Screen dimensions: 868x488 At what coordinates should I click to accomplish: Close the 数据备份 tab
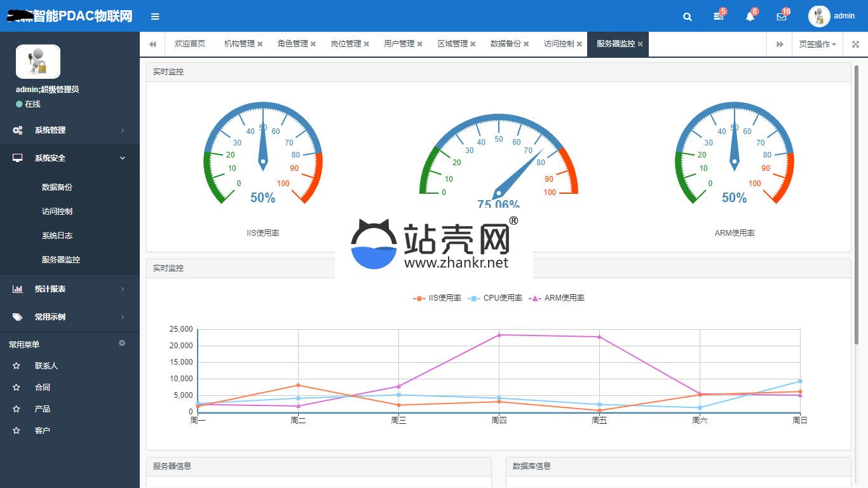point(526,44)
